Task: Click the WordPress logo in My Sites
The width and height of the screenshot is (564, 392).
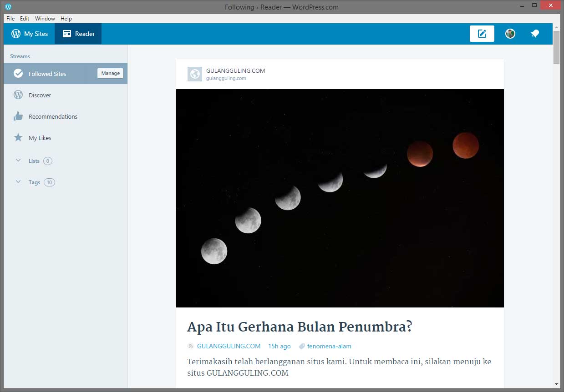Action: tap(16, 34)
